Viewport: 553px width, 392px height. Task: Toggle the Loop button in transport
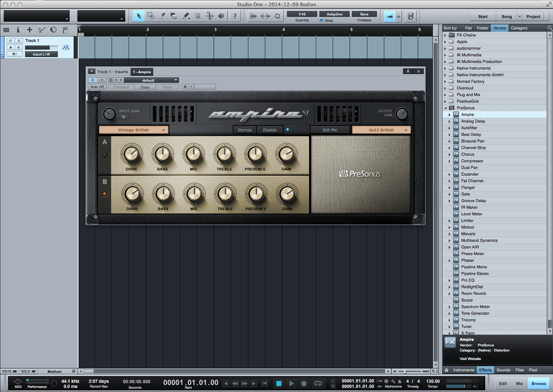click(318, 384)
